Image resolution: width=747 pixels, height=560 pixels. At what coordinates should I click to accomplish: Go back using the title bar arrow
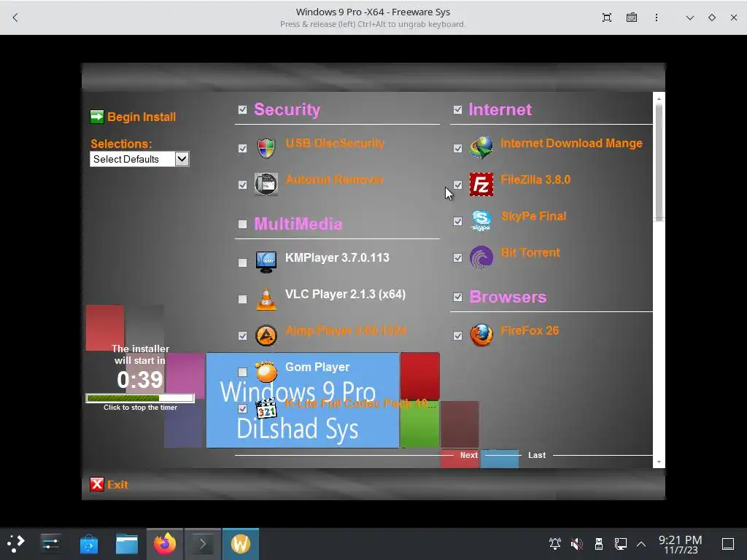point(15,17)
